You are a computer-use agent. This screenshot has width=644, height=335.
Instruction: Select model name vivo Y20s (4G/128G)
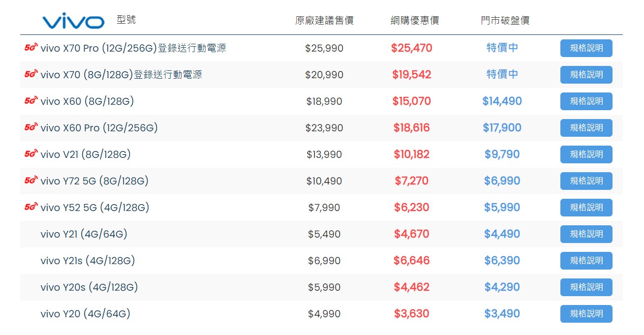coord(89,287)
